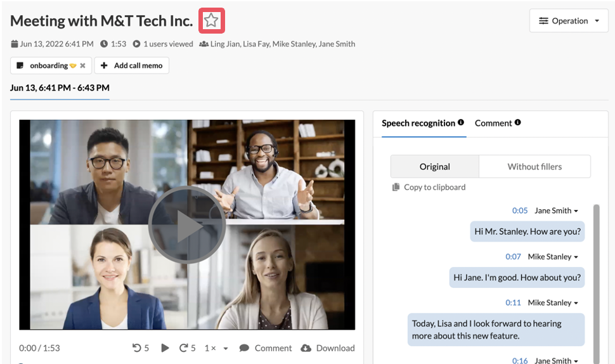Open the Operation dropdown menu
The image size is (615, 364).
point(569,21)
